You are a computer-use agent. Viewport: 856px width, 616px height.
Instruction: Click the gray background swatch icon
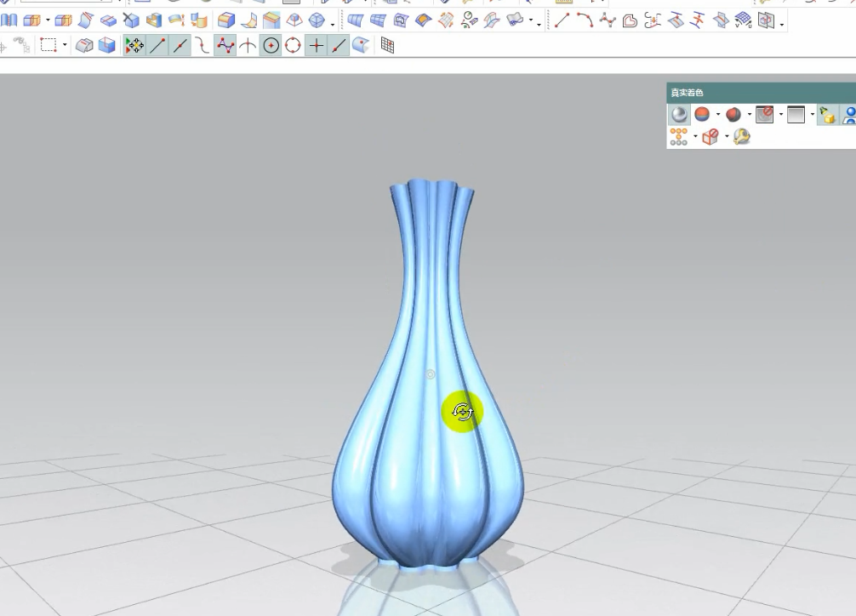pyautogui.click(x=796, y=114)
